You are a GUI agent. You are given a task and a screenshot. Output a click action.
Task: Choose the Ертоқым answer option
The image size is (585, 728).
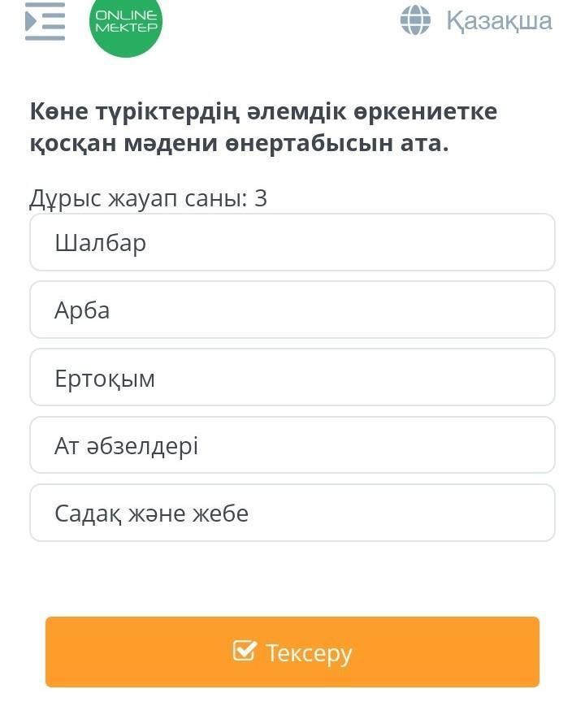pos(292,378)
